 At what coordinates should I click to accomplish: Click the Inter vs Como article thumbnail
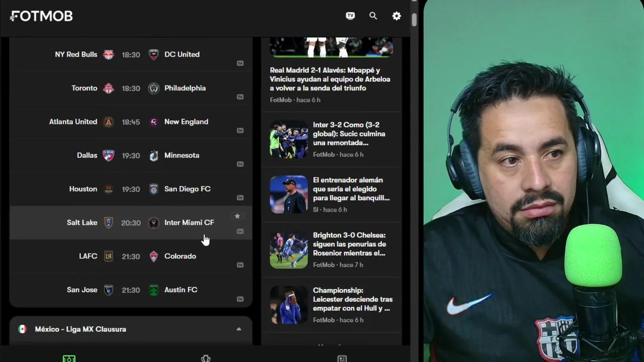pyautogui.click(x=289, y=139)
